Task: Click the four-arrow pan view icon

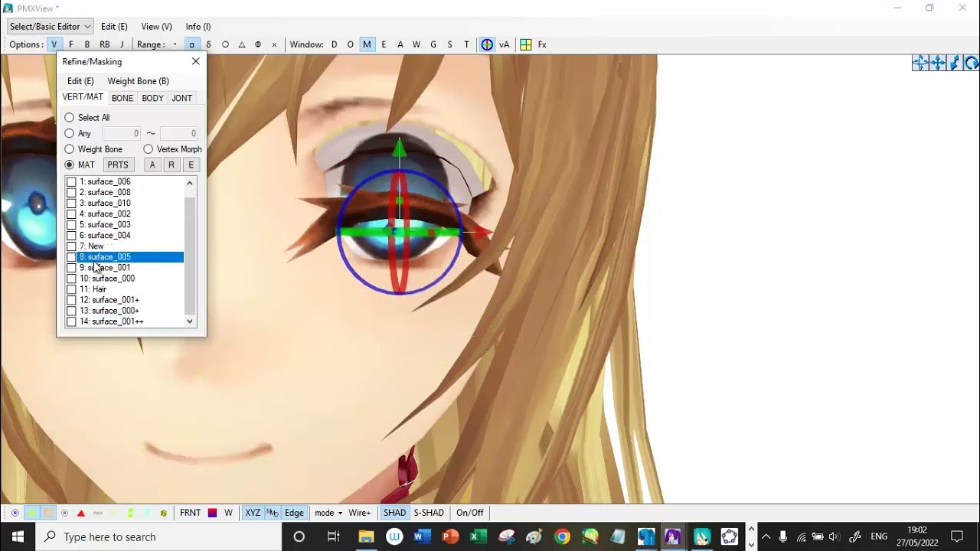Action: point(938,64)
